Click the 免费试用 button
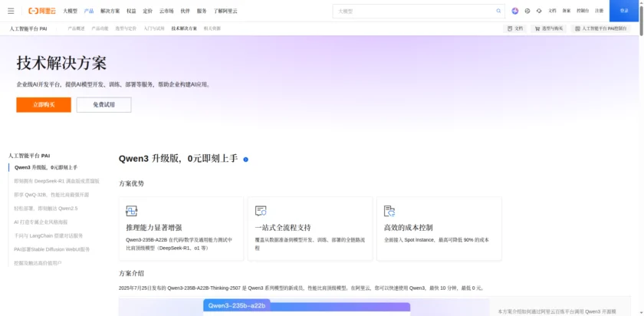 point(104,105)
